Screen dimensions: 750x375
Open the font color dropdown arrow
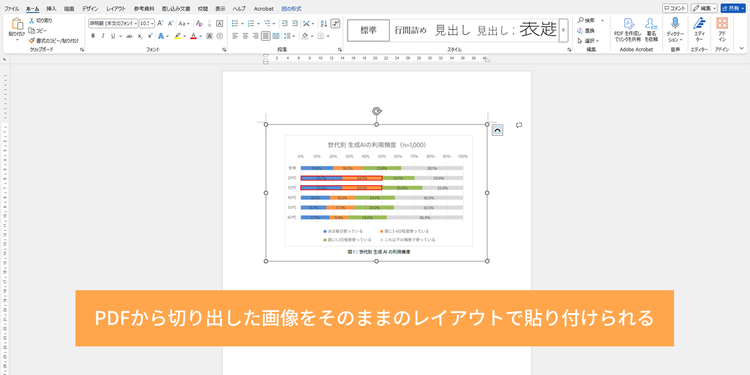pyautogui.click(x=199, y=36)
